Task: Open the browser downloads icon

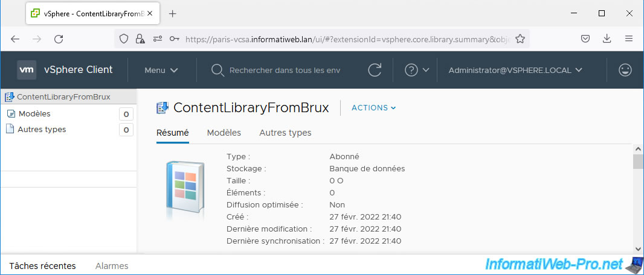Action: [x=607, y=39]
